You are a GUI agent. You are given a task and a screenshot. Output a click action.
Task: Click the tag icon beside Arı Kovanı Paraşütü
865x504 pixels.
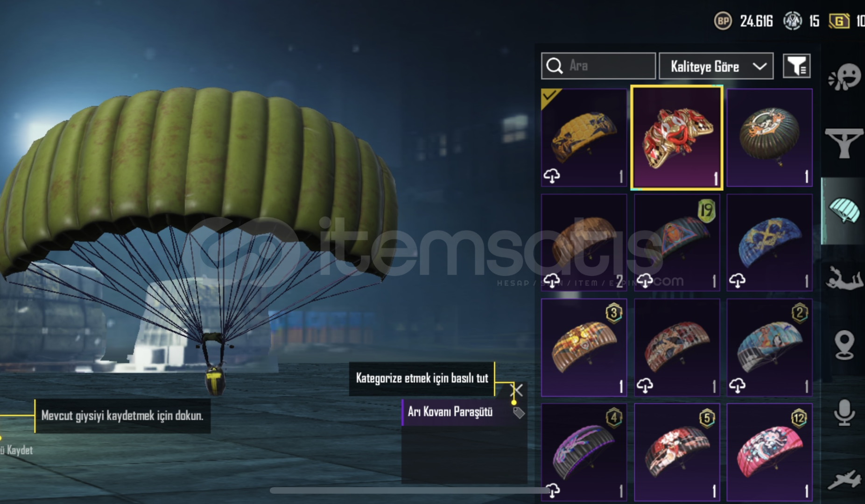pos(519,413)
